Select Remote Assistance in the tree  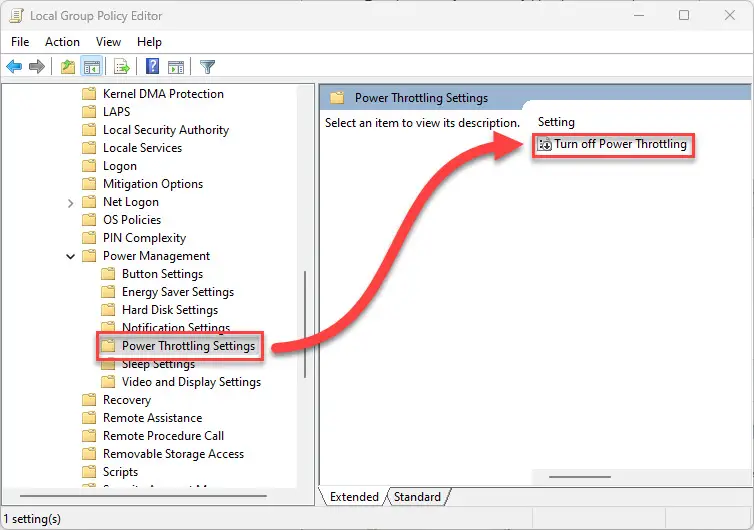pyautogui.click(x=152, y=418)
